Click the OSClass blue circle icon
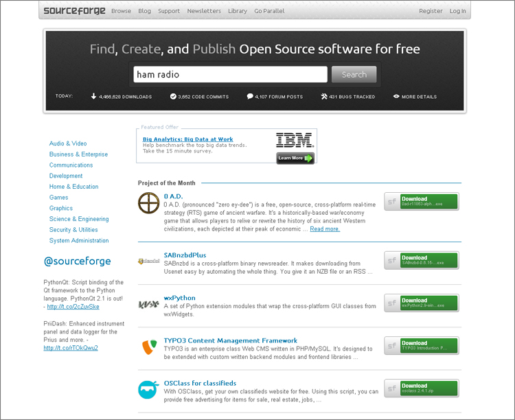The image size is (515, 420). pyautogui.click(x=148, y=390)
